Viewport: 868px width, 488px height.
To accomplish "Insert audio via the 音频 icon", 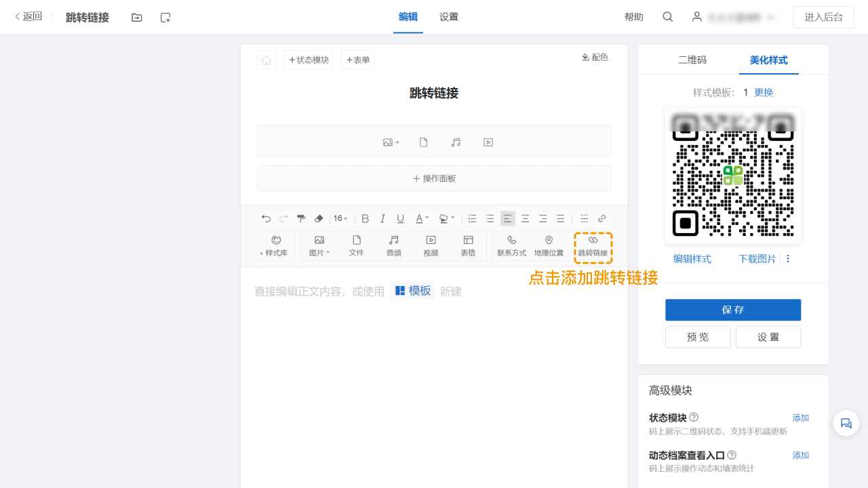I will click(393, 245).
